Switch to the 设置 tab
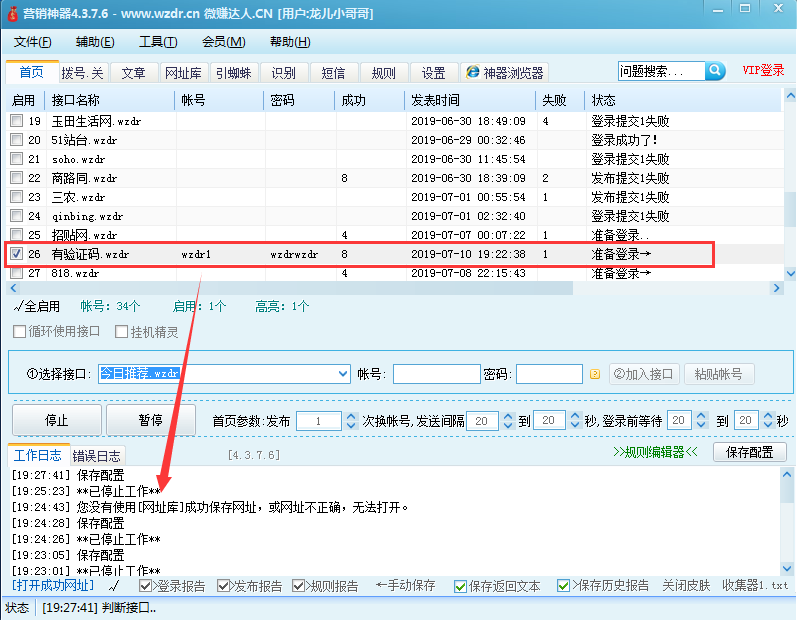This screenshot has width=797, height=620. [433, 73]
